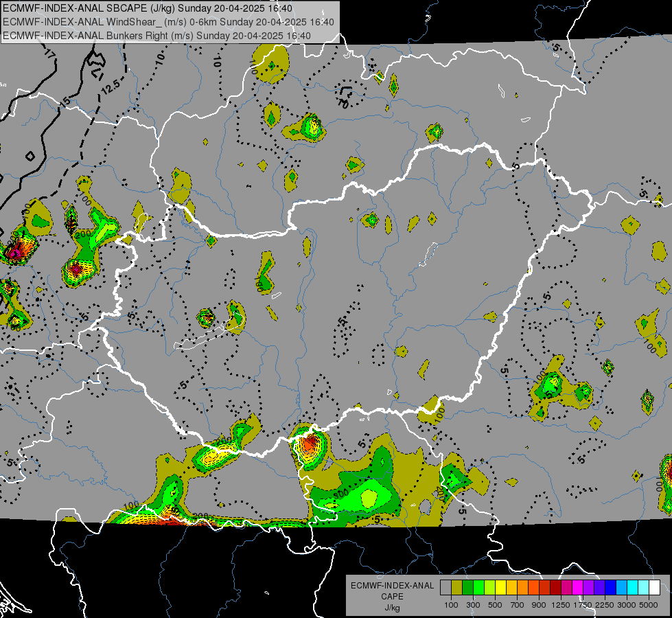Click the 300 label in the legend scale

473,605
